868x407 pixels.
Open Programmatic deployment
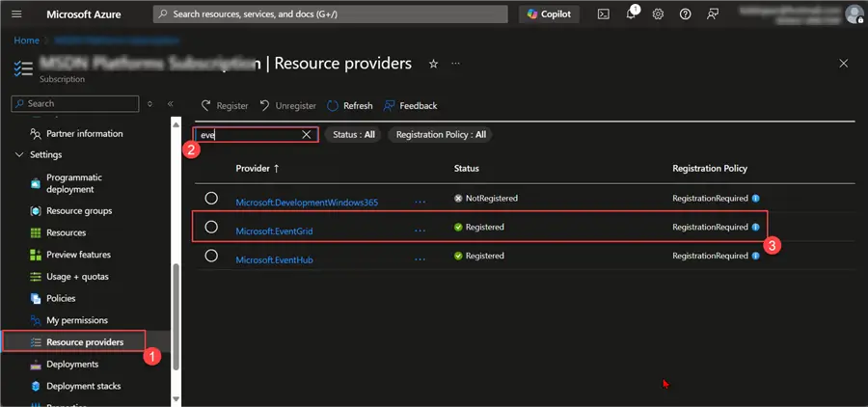74,183
